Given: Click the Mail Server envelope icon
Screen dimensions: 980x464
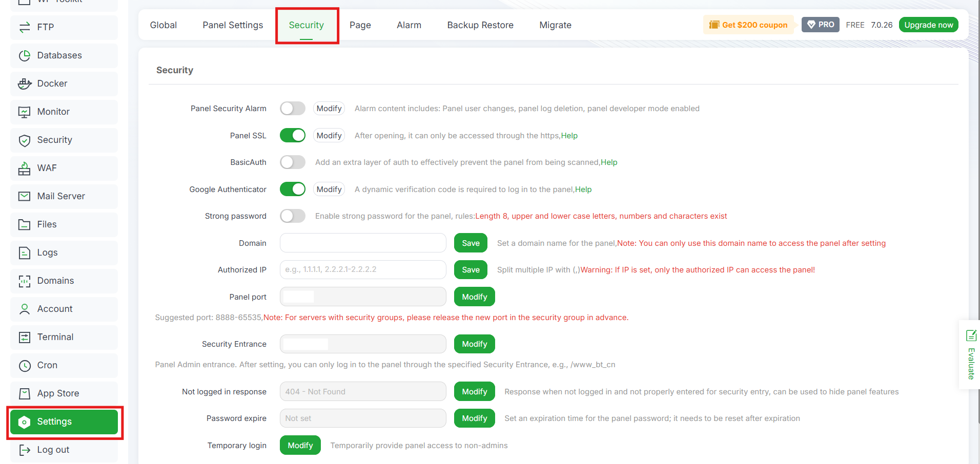Looking at the screenshot, I should (x=25, y=196).
